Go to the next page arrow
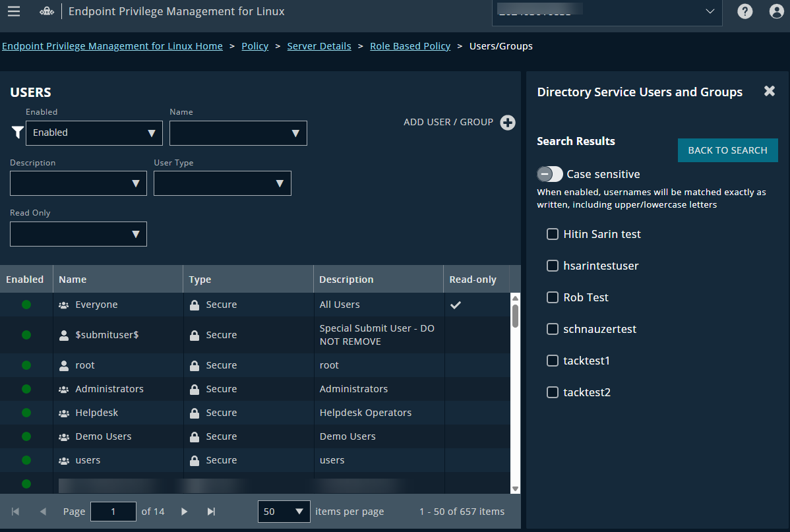 (185, 512)
